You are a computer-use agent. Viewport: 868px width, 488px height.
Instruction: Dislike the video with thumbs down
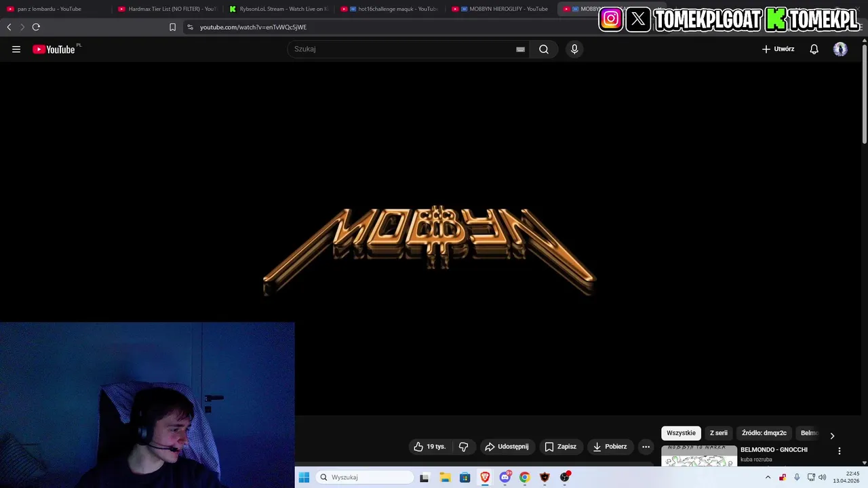[464, 447]
